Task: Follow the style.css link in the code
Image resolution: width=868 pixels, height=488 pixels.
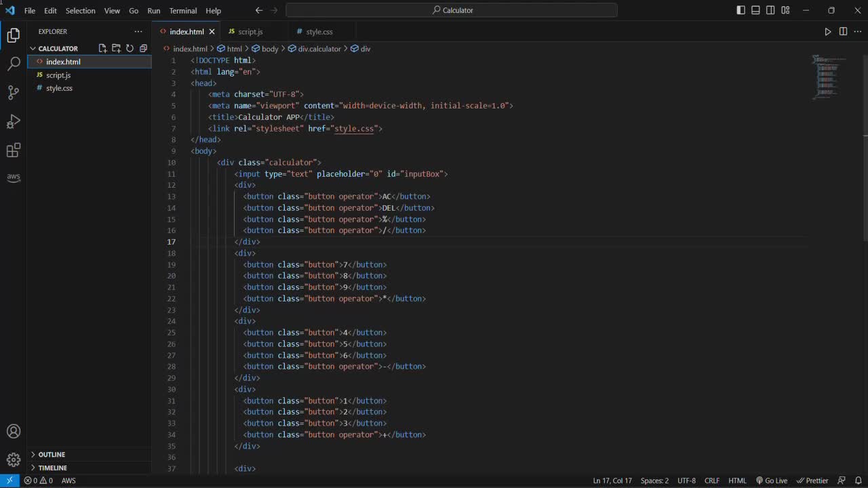Action: [354, 128]
